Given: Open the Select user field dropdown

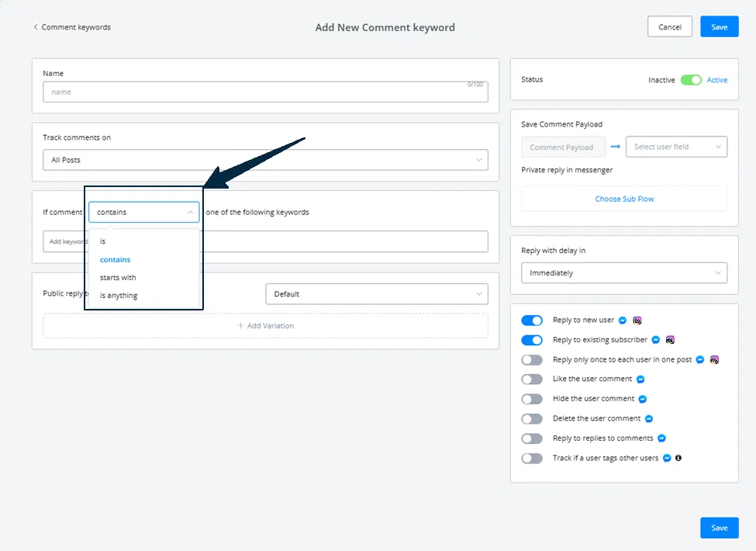Looking at the screenshot, I should [676, 147].
